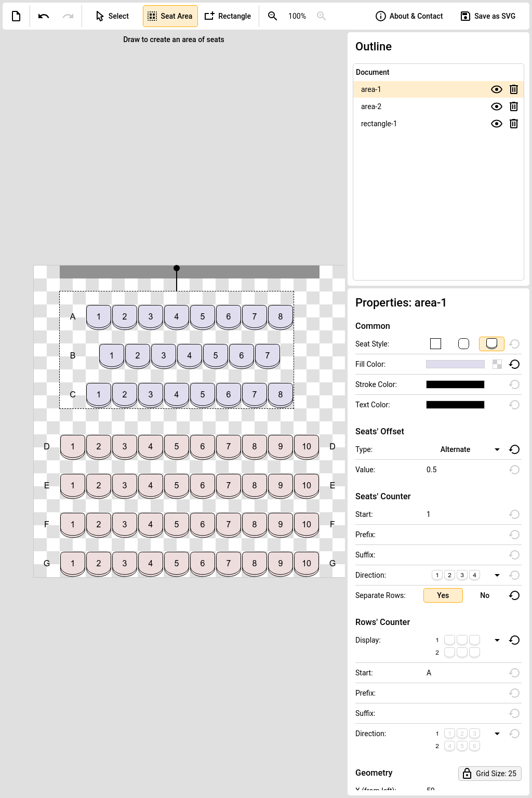Open the Rows' Counter Display dropdown

(497, 640)
